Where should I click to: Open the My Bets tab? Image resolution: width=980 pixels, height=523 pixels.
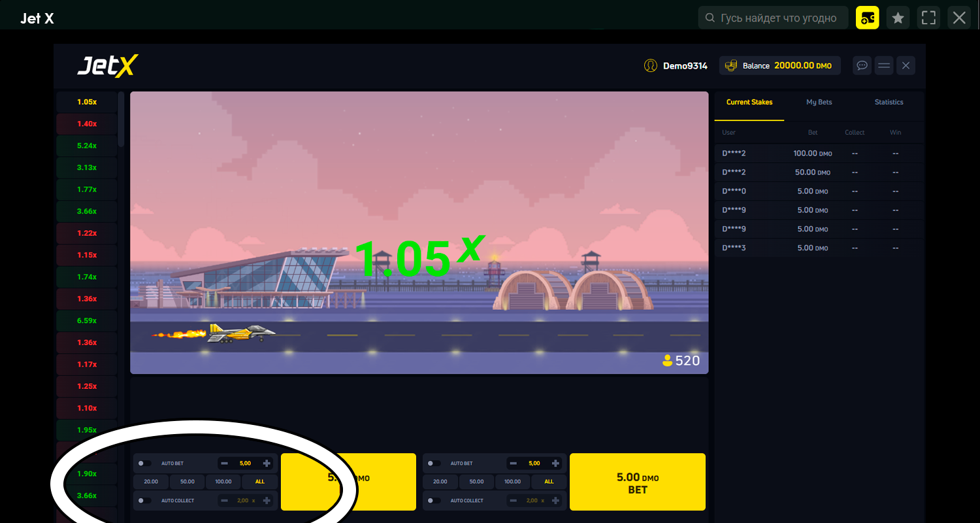819,103
